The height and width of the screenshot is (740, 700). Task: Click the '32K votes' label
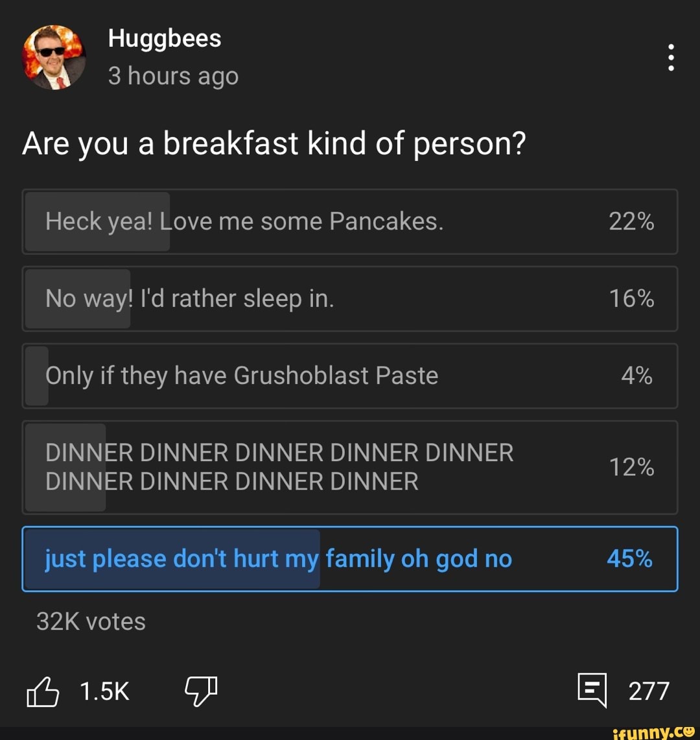89,621
